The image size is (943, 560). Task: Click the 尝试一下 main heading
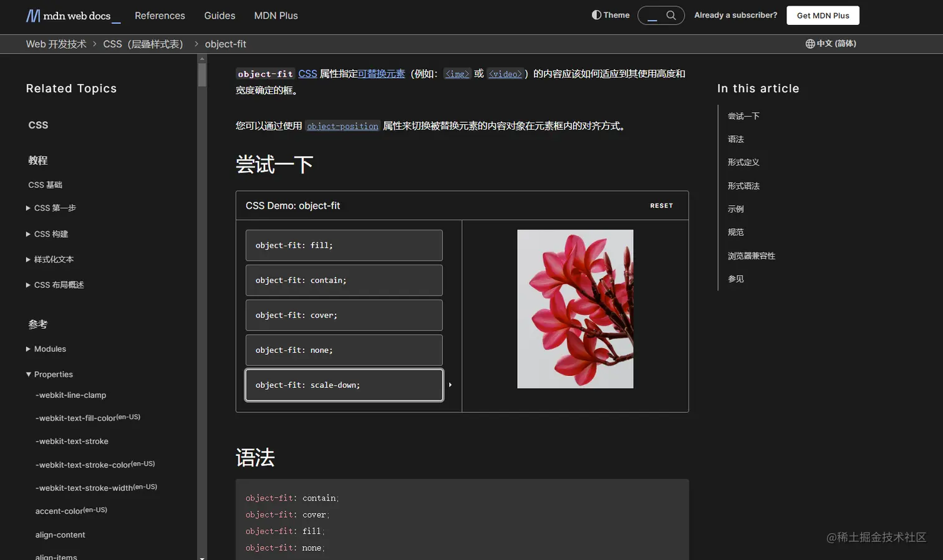pyautogui.click(x=274, y=165)
